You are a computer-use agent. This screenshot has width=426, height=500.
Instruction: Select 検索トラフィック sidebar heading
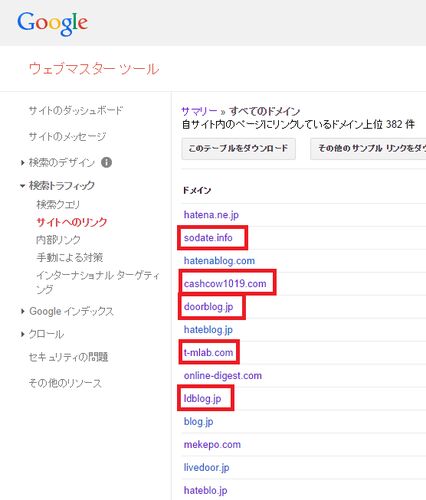pyautogui.click(x=62, y=185)
